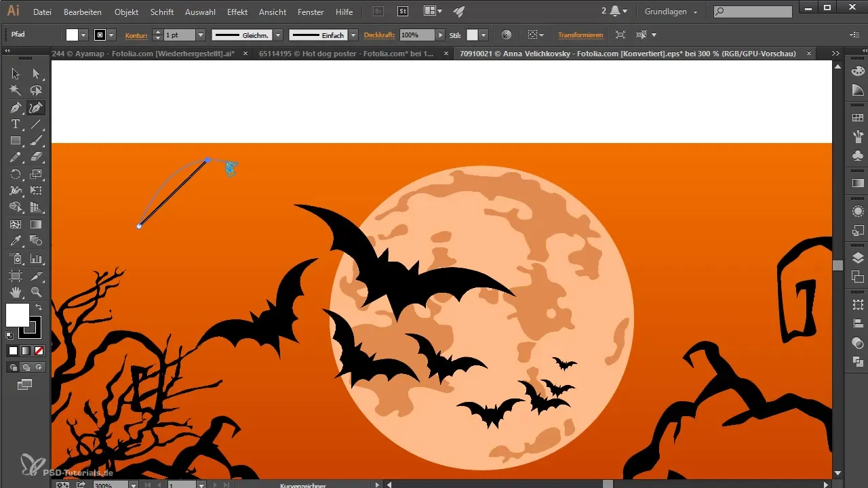
Task: Enable Draw Normal mode
Action: tap(13, 367)
